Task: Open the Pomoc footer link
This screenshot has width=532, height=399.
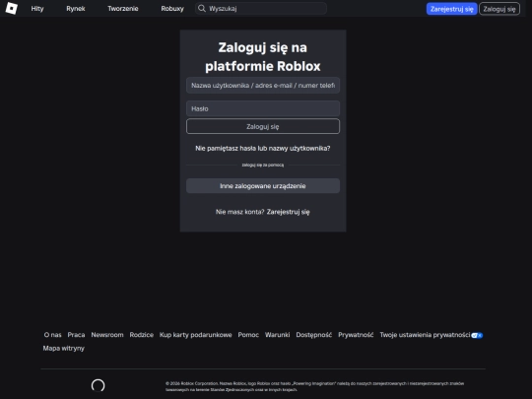Action: [x=248, y=335]
